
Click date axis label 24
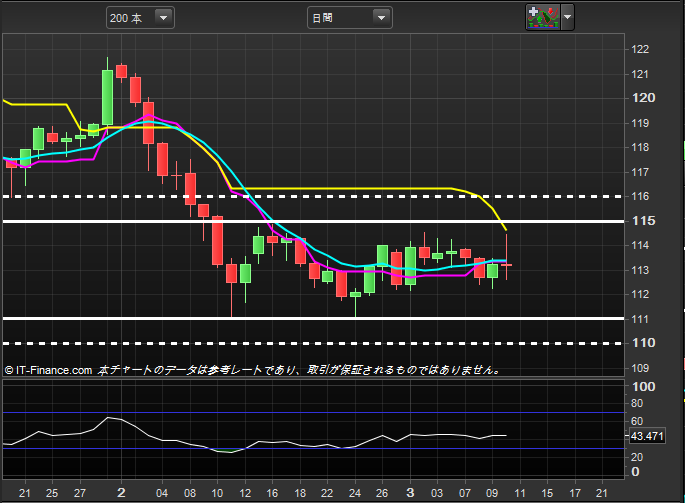click(x=355, y=493)
